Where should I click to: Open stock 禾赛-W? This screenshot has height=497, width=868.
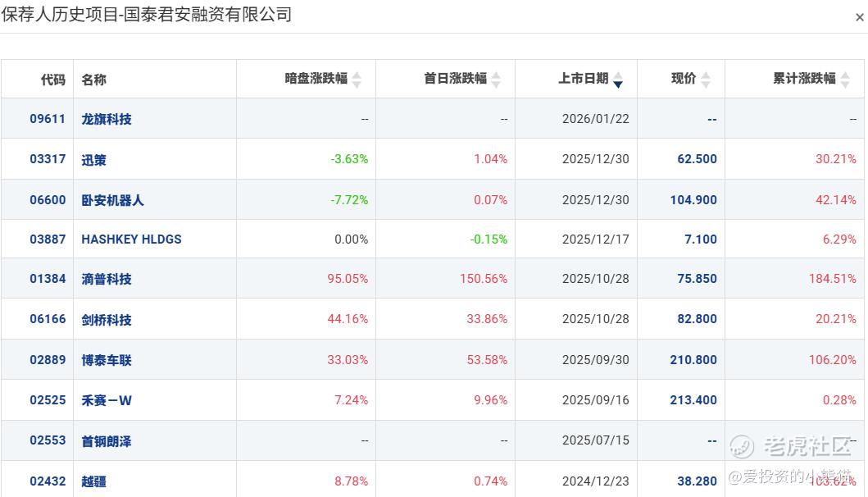[x=107, y=400]
